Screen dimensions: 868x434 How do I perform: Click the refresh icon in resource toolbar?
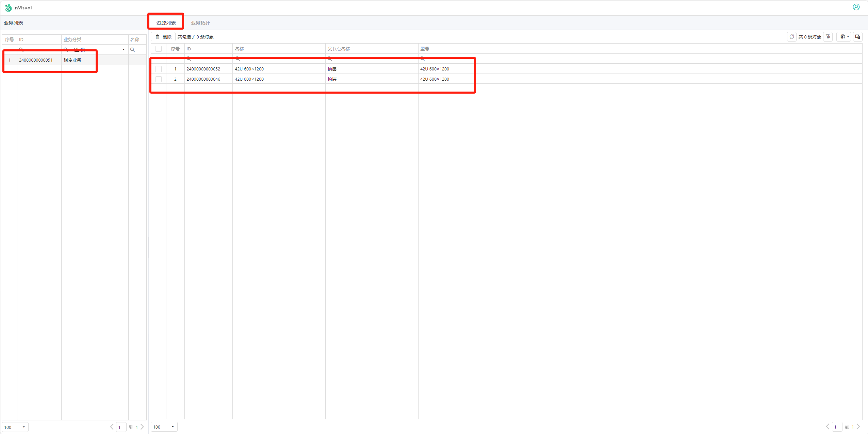click(791, 37)
